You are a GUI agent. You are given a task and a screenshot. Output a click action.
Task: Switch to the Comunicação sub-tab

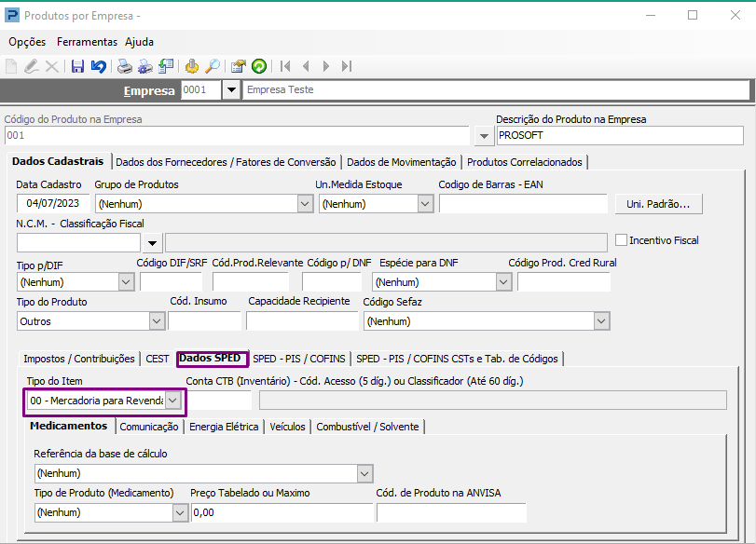click(x=149, y=427)
